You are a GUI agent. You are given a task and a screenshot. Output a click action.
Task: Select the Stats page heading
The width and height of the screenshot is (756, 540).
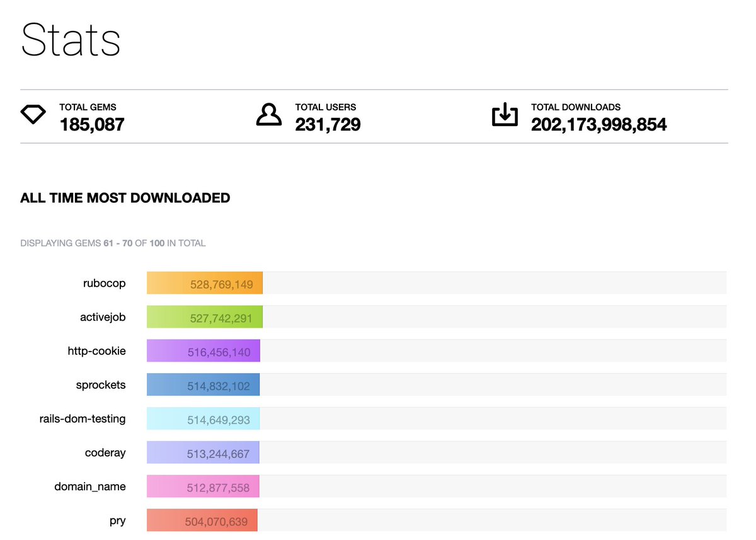71,40
